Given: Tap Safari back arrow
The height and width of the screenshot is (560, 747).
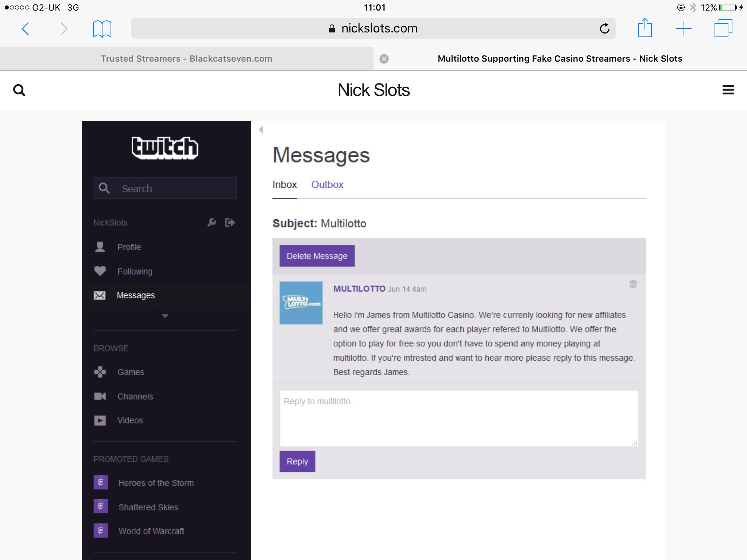Looking at the screenshot, I should click(26, 29).
